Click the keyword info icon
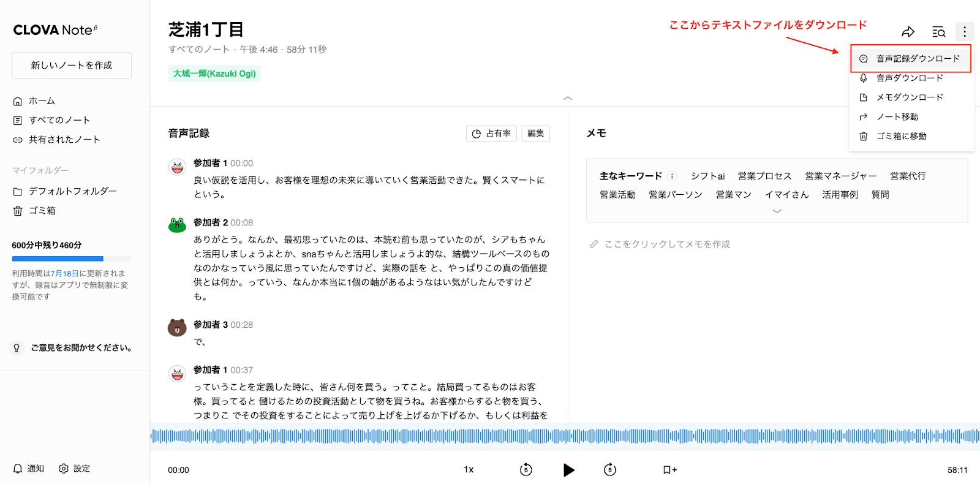 (x=672, y=176)
